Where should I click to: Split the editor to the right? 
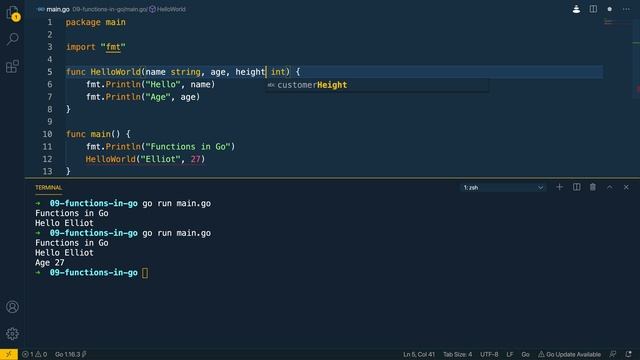(593, 9)
